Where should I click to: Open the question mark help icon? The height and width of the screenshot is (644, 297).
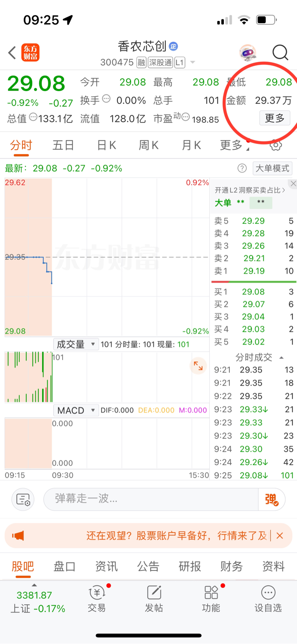tap(242, 168)
